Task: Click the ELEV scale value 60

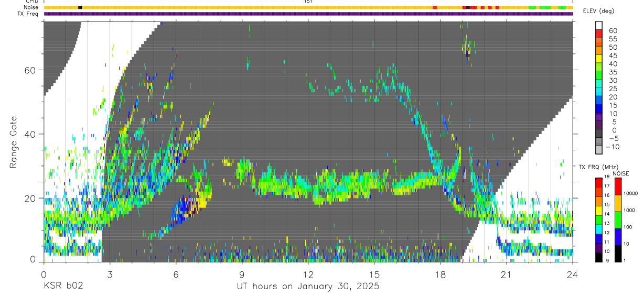Action: (x=613, y=30)
